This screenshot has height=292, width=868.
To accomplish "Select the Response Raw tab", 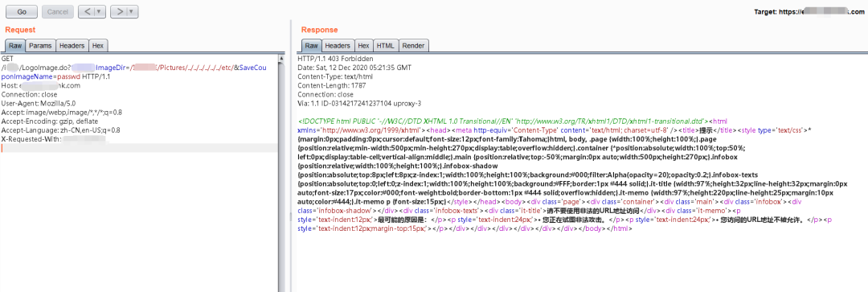I will (312, 46).
